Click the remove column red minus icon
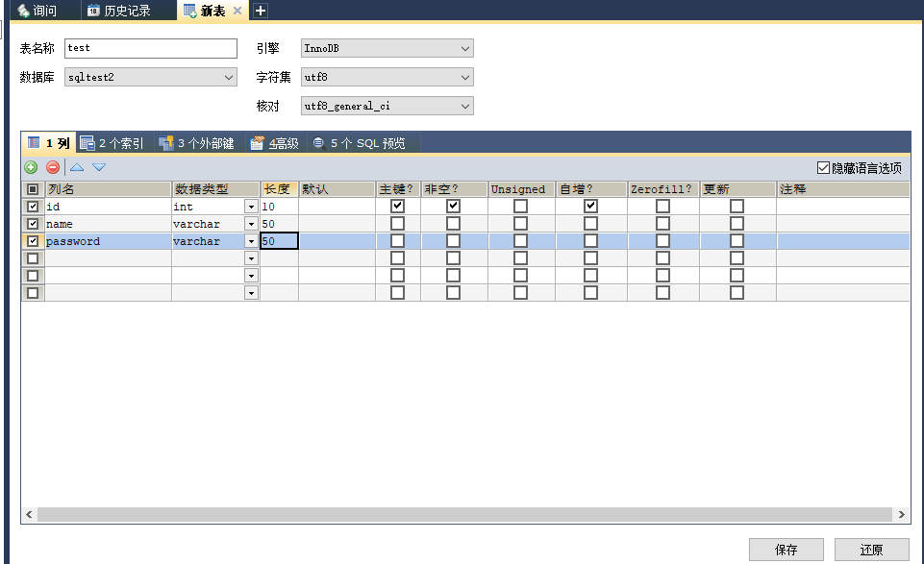This screenshot has width=924, height=564. point(53,167)
